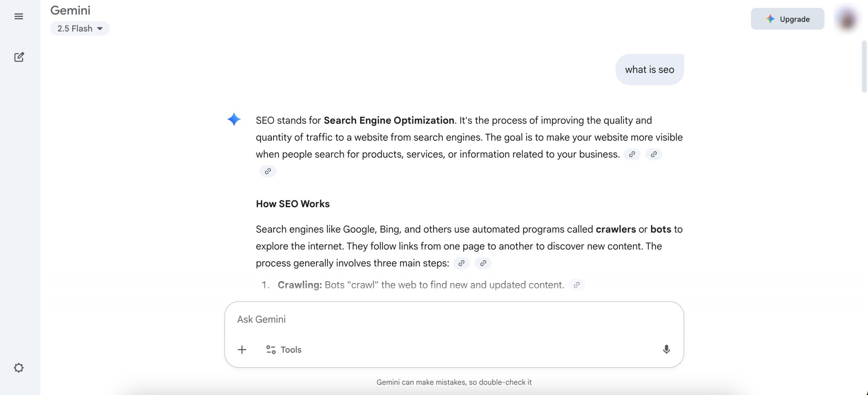Click the "what is seo" prompt bubble
The image size is (868, 395).
(649, 70)
